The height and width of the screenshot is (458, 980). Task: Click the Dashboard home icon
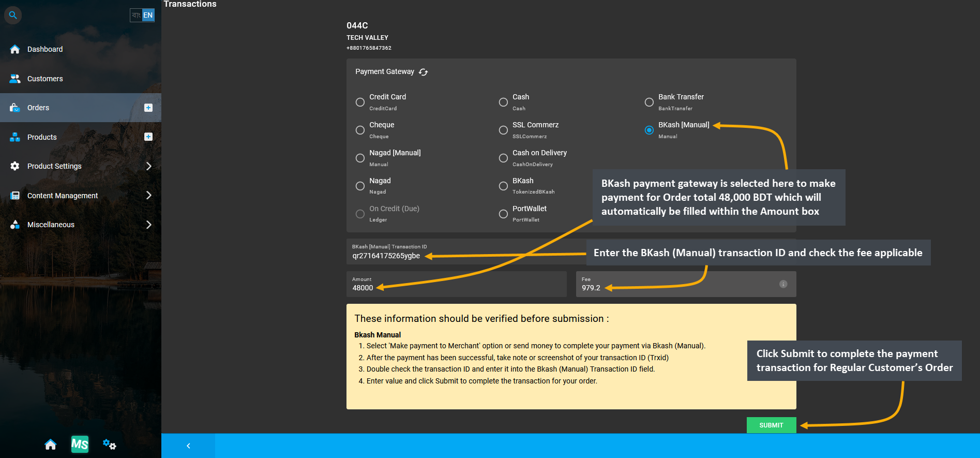(x=15, y=49)
